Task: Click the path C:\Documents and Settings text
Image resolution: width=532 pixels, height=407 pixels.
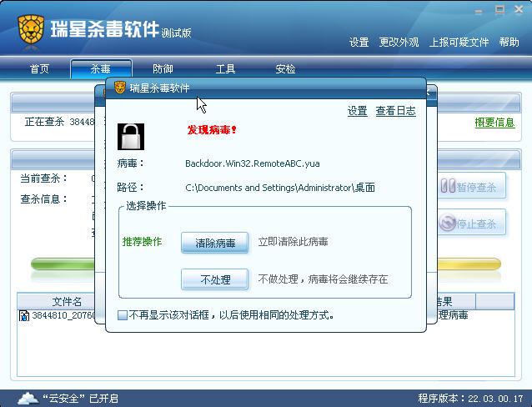Action: click(x=280, y=188)
